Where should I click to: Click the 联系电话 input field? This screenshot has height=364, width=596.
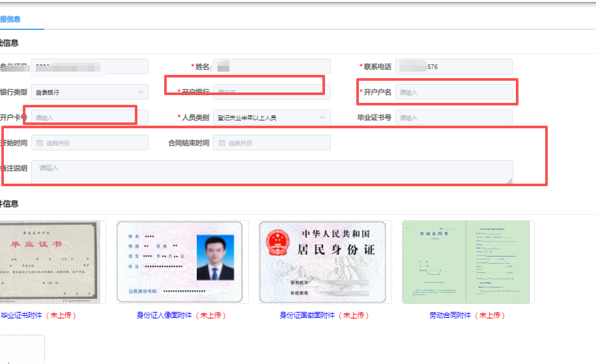pos(454,66)
